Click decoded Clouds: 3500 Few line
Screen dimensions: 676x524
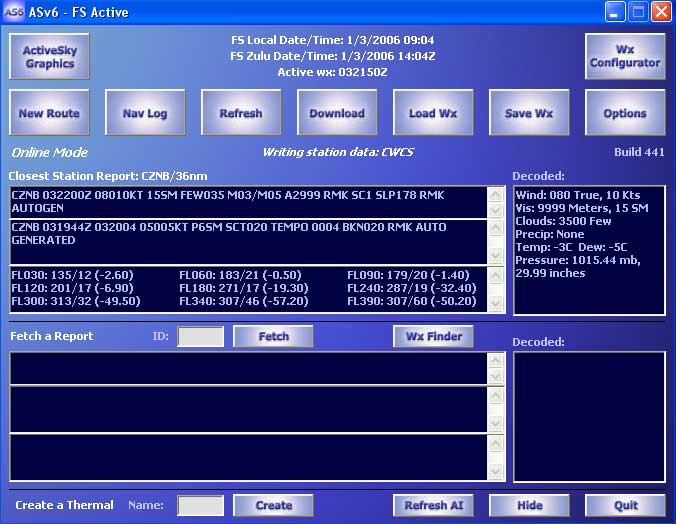point(563,221)
